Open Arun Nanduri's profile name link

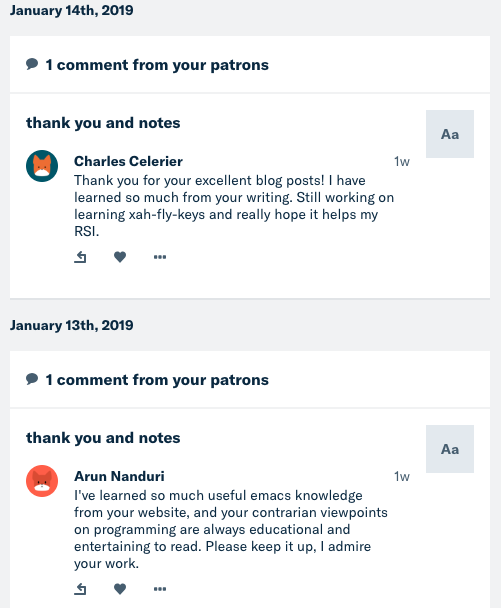(119, 476)
